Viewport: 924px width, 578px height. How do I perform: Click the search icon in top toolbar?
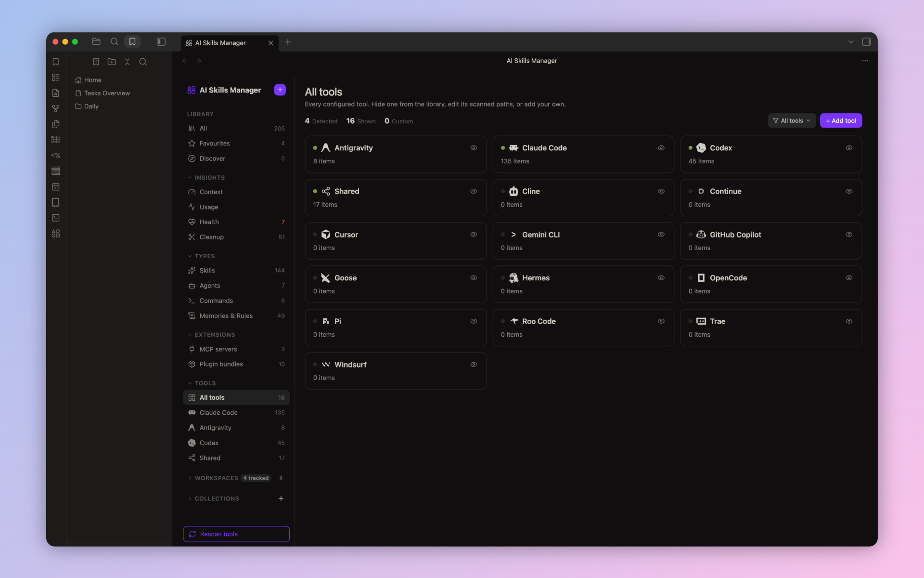pyautogui.click(x=114, y=42)
